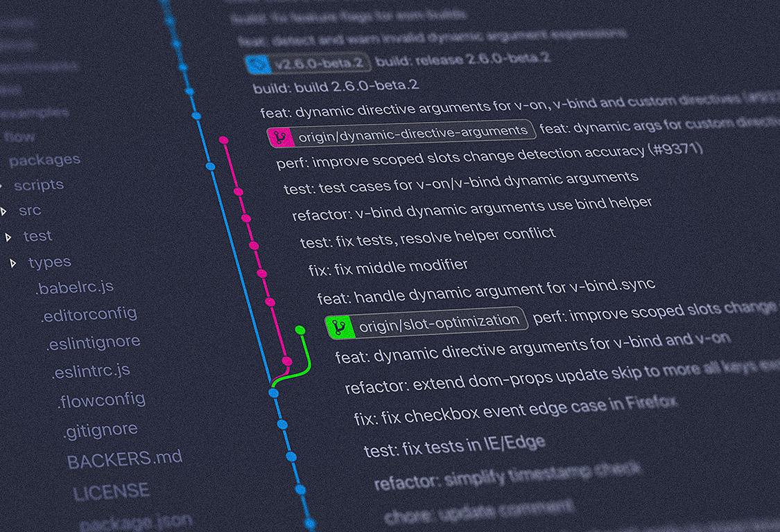This screenshot has height=532, width=780.
Task: Open the .eslintignore file
Action: pyautogui.click(x=94, y=343)
